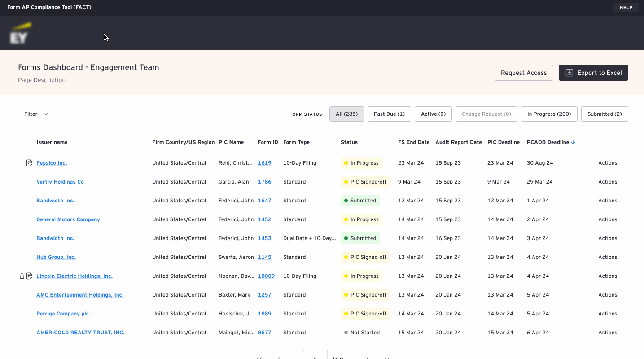The width and height of the screenshot is (644, 359).
Task: Switch to the Past Due (1) tab
Action: point(389,114)
